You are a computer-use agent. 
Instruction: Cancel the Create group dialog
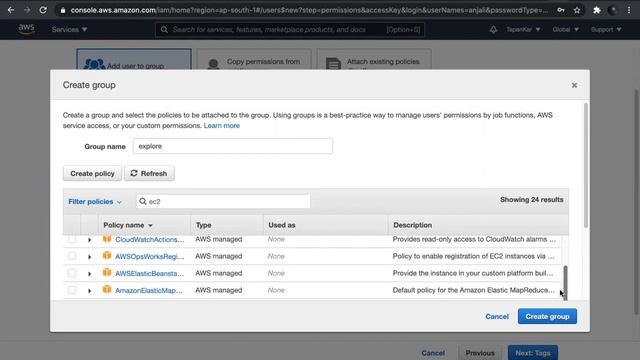tap(497, 316)
